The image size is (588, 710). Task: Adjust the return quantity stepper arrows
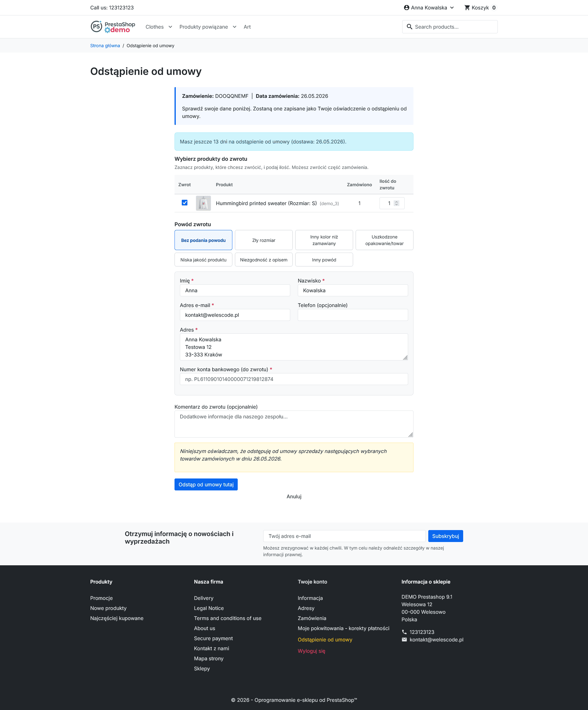point(397,203)
